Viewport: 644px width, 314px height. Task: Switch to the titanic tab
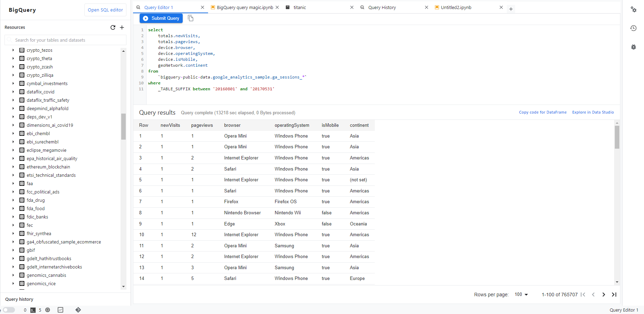299,7
